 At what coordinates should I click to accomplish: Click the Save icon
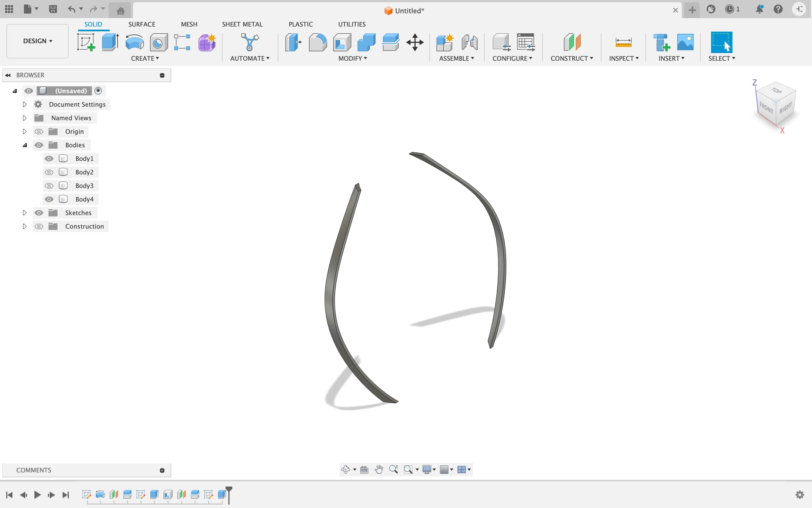[53, 9]
